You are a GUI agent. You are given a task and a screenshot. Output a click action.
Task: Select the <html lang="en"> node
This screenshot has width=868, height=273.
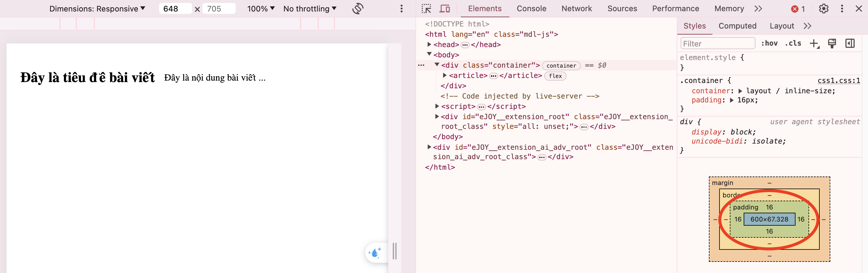(x=491, y=34)
